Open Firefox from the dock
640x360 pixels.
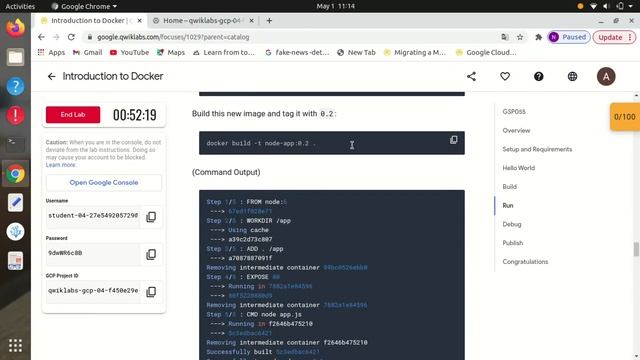[15, 28]
